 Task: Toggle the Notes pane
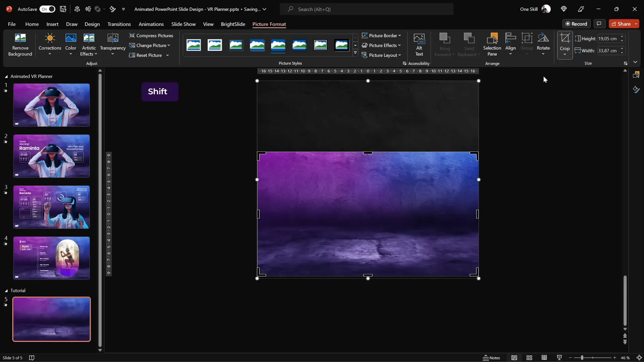pyautogui.click(x=492, y=358)
